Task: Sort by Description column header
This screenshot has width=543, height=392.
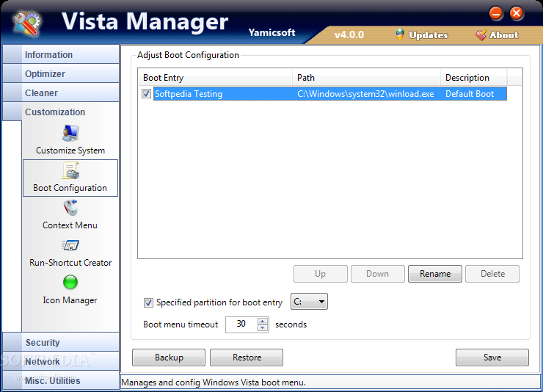Action: (474, 78)
